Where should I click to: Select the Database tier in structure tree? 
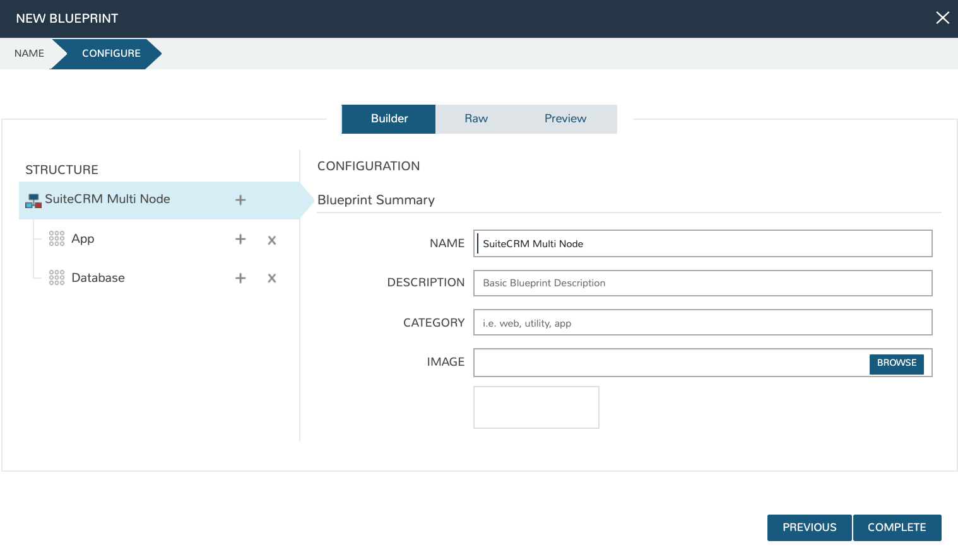tap(98, 278)
